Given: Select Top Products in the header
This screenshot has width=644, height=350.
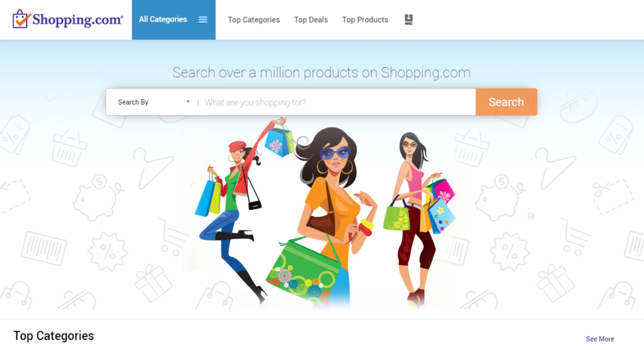Looking at the screenshot, I should [x=365, y=19].
